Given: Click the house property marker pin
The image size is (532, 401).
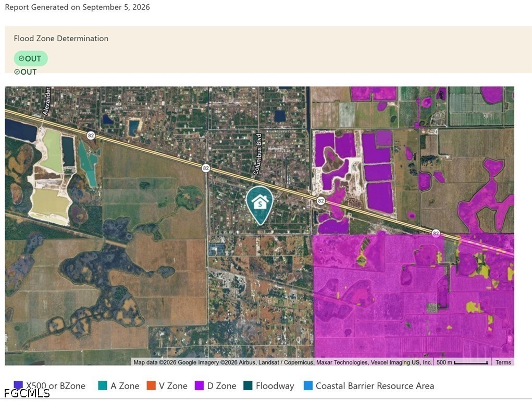Looking at the screenshot, I should 260,205.
